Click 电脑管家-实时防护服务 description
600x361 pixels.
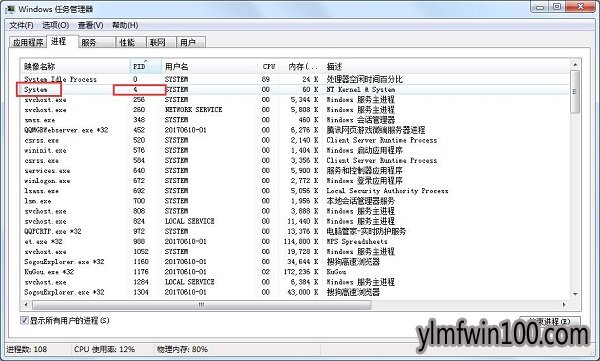tap(366, 231)
